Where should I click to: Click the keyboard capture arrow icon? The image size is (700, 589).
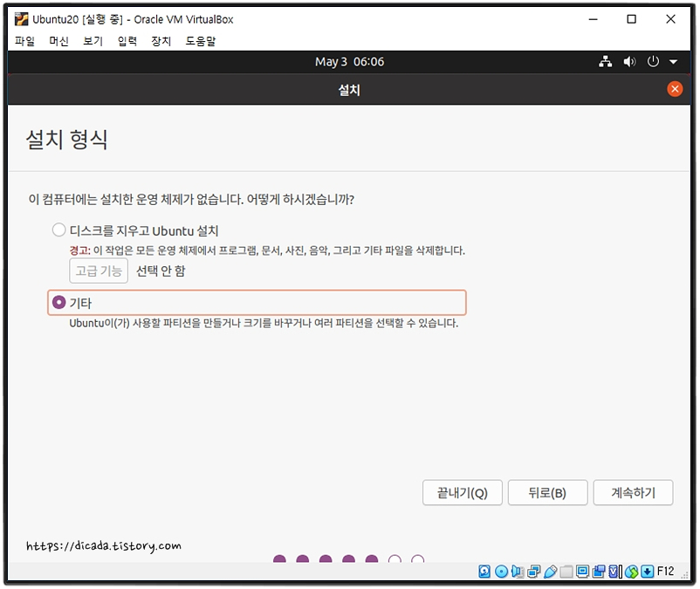click(648, 572)
